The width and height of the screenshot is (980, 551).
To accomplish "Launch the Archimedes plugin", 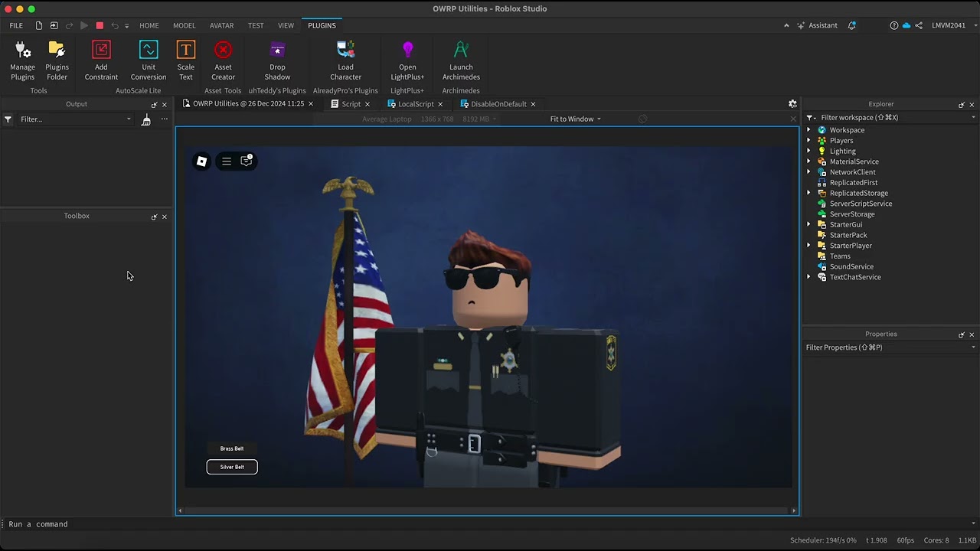I will [461, 60].
